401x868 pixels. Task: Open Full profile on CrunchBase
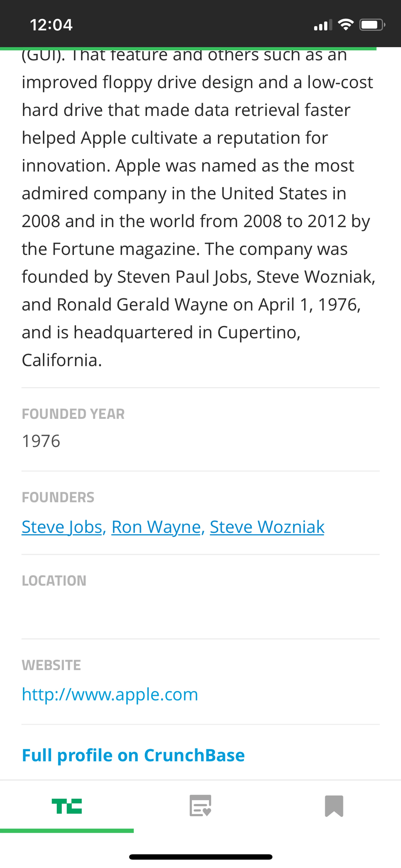point(133,755)
